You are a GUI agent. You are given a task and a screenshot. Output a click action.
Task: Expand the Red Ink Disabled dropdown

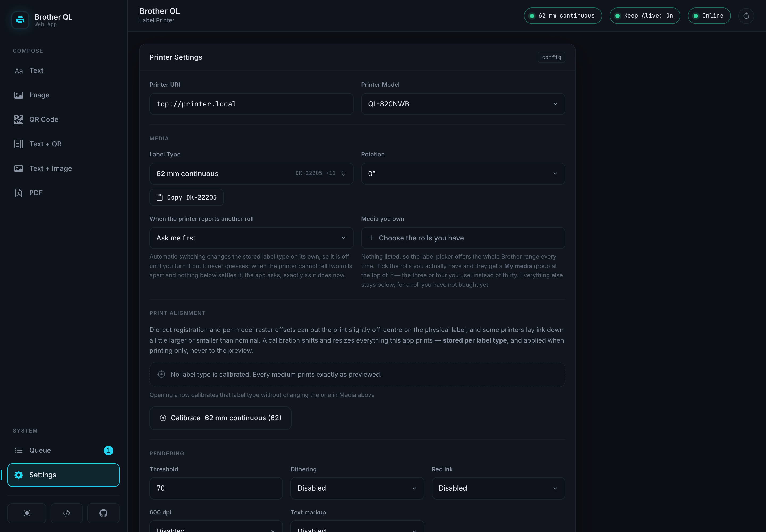point(498,488)
